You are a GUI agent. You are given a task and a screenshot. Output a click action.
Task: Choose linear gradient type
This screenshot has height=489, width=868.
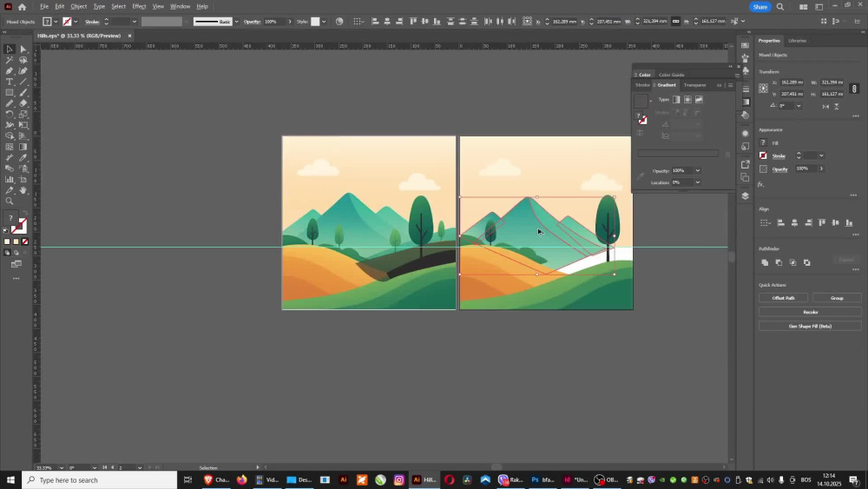click(x=676, y=100)
